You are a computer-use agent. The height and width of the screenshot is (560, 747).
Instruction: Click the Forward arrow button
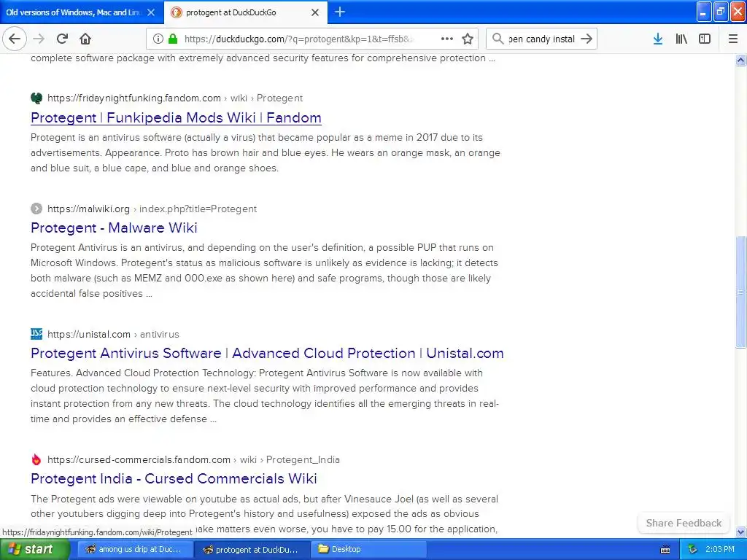pyautogui.click(x=39, y=39)
